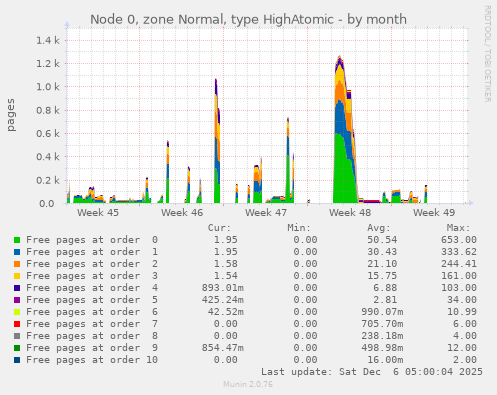
Task: Click the navy order 10 legend swatch
Action: click(17, 360)
